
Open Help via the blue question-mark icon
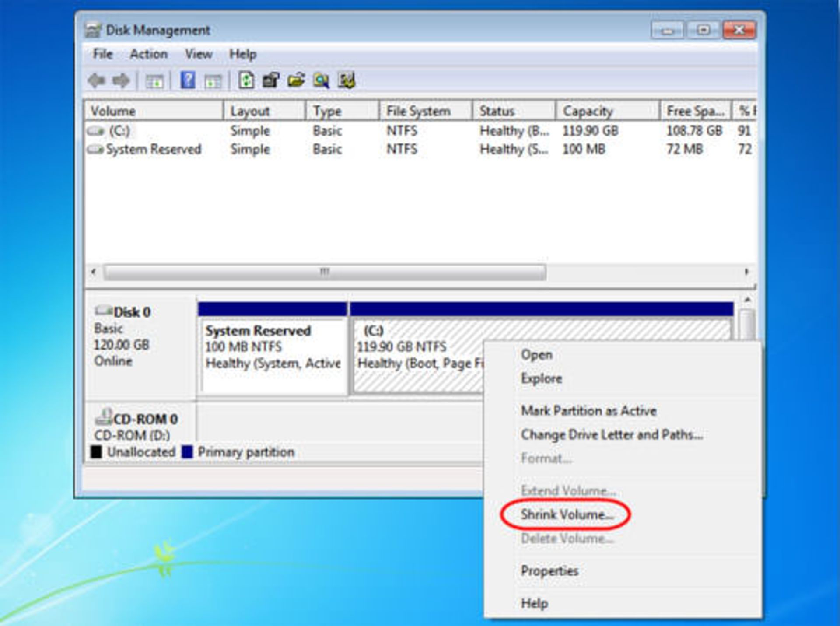pyautogui.click(x=188, y=80)
